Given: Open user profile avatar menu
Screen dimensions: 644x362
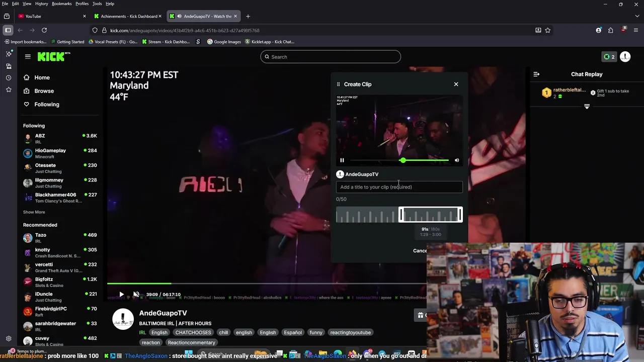Looking at the screenshot, I should [625, 57].
